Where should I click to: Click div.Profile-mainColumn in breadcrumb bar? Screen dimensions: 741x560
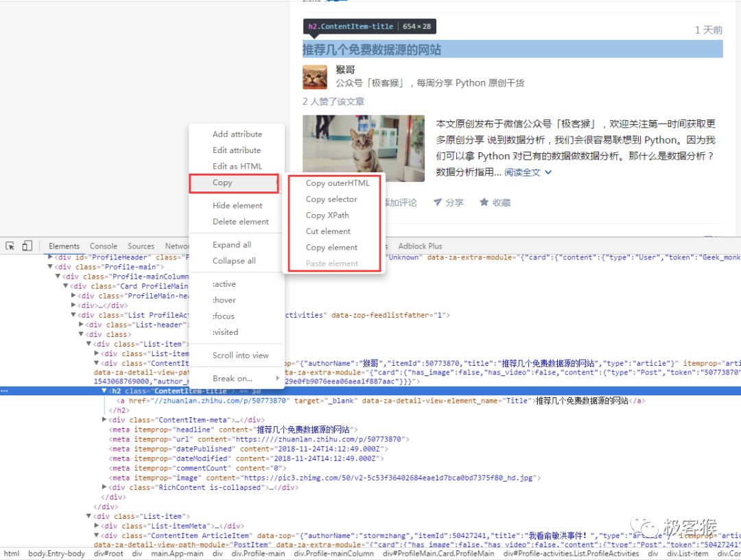[x=333, y=553]
